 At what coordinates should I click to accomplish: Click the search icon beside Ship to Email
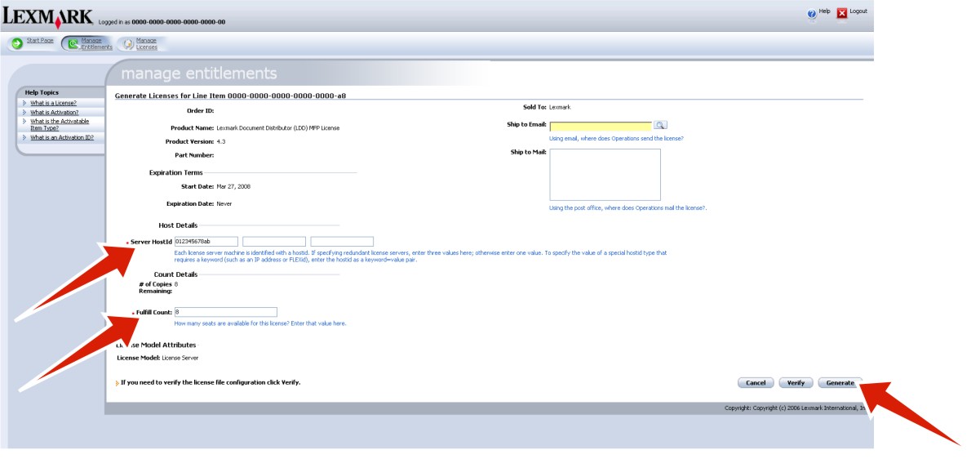coord(661,125)
